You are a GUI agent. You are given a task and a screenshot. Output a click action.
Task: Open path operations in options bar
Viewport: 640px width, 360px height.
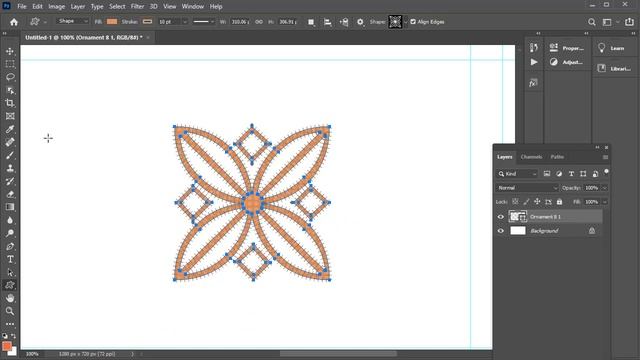point(311,22)
